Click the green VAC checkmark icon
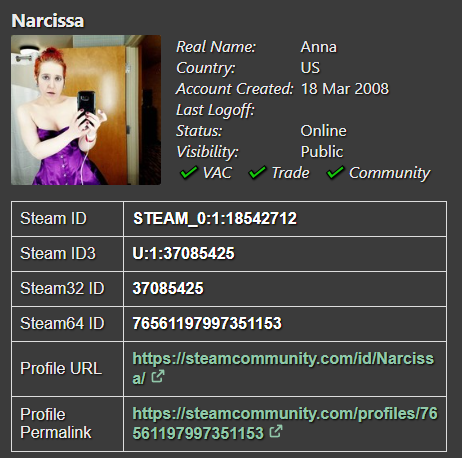 point(189,172)
